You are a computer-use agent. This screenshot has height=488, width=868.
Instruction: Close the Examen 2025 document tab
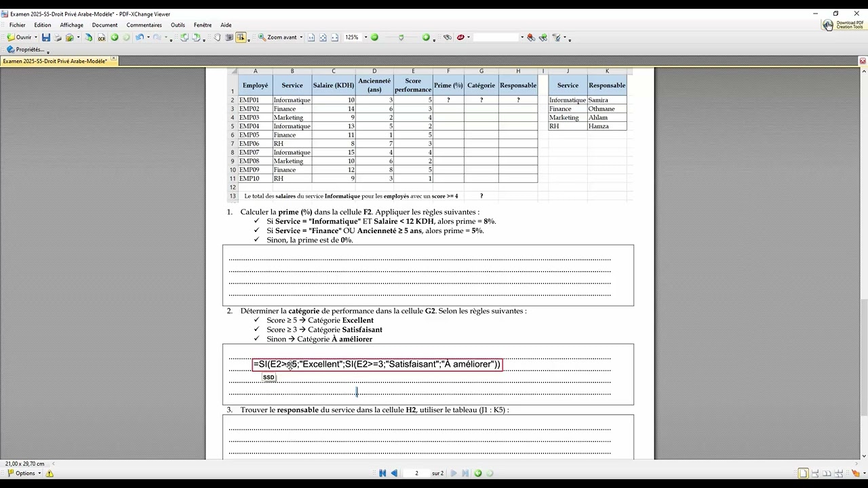113,60
